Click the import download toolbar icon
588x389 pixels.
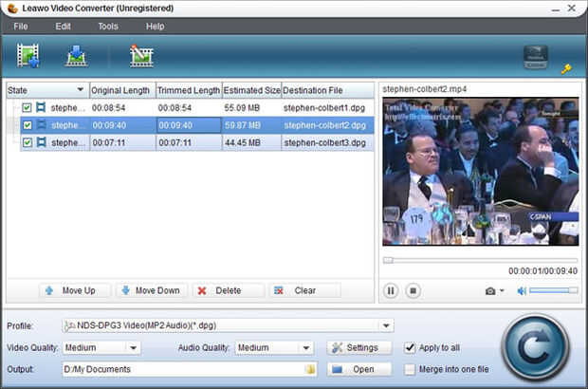(x=77, y=56)
